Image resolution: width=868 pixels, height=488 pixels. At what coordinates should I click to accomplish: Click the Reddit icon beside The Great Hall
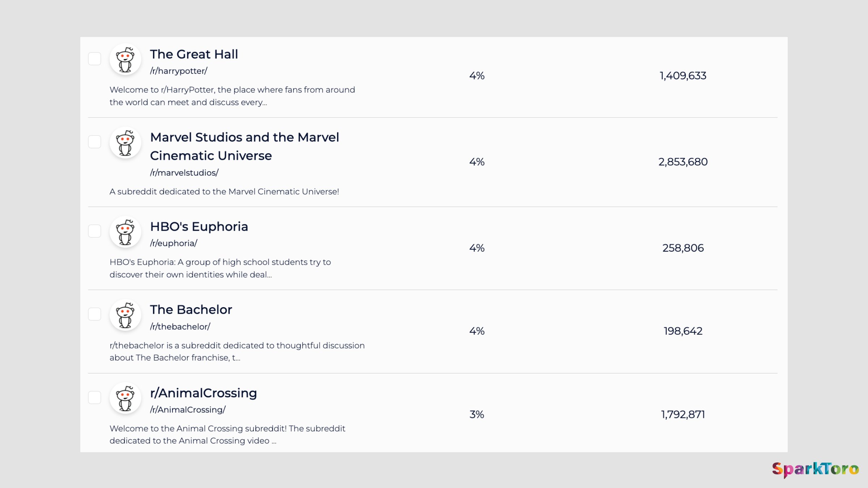pos(125,59)
